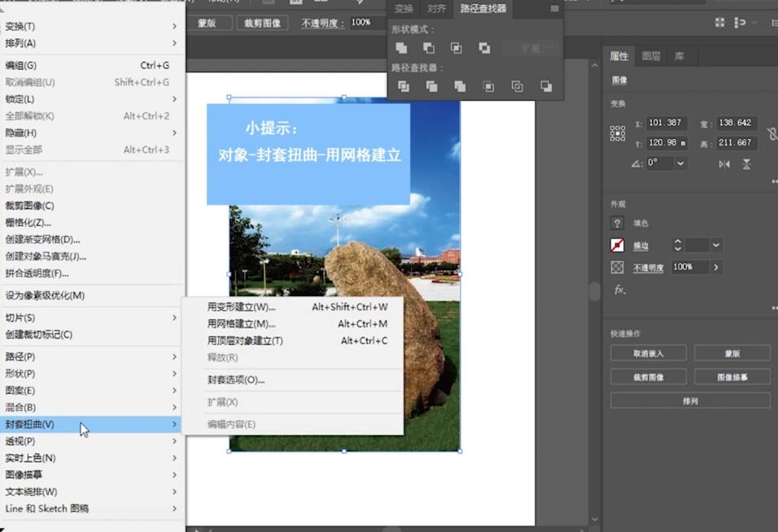Click the Divide pathfinder icon
This screenshot has width=778, height=532.
pos(404,86)
